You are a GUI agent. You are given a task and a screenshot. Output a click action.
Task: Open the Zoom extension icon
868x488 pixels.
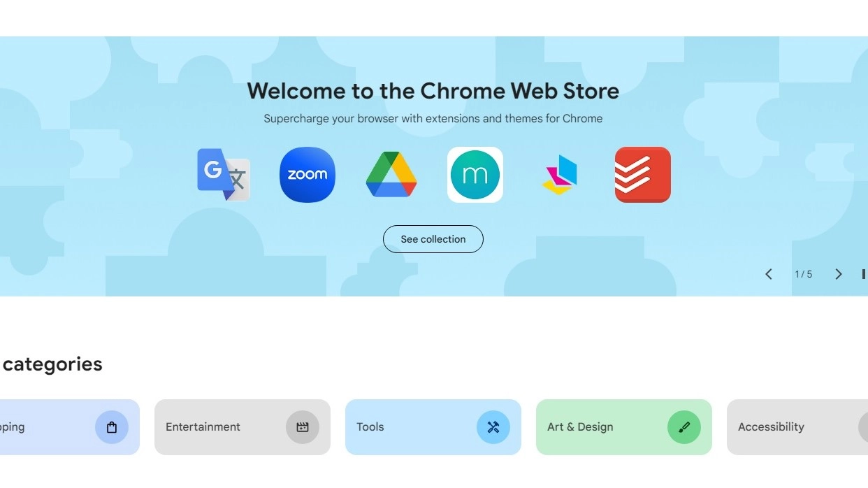click(308, 175)
